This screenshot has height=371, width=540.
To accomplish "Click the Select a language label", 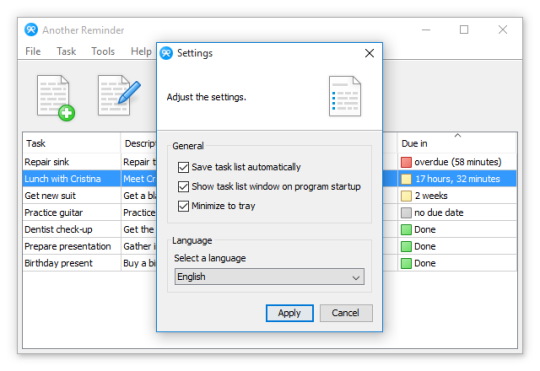I will [x=210, y=258].
